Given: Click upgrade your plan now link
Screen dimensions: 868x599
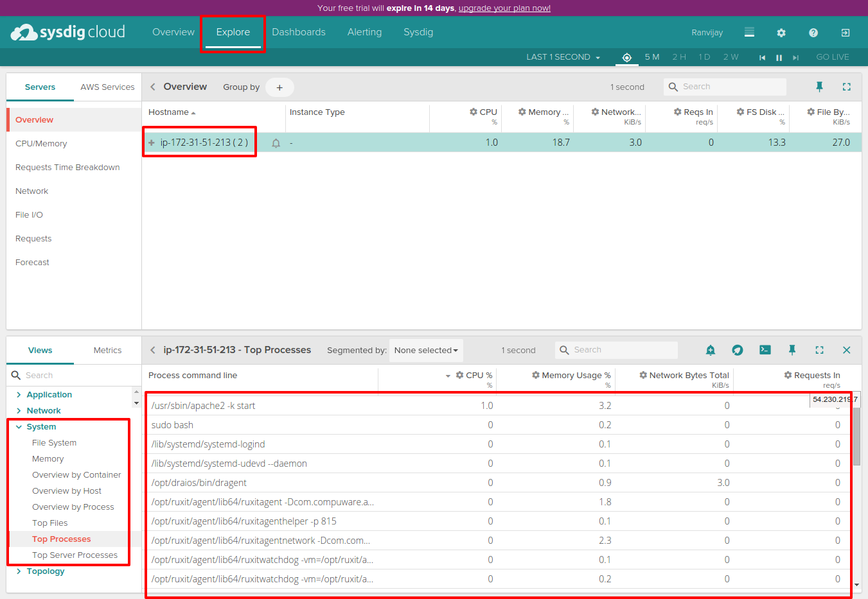Looking at the screenshot, I should [504, 8].
